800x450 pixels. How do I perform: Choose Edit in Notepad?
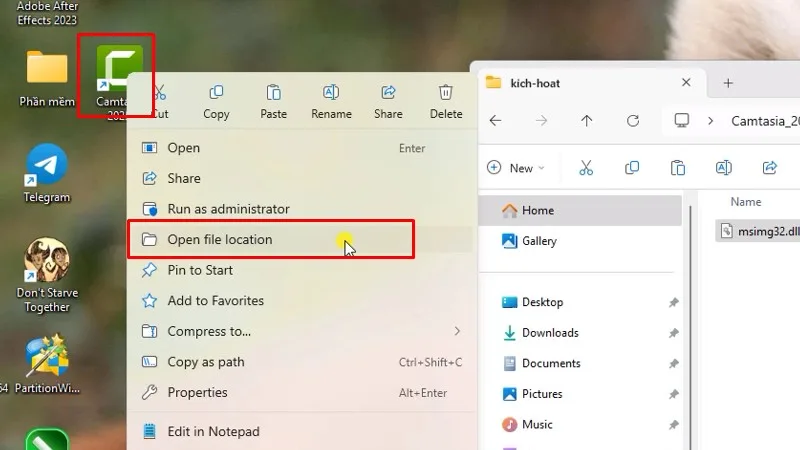(x=302, y=432)
